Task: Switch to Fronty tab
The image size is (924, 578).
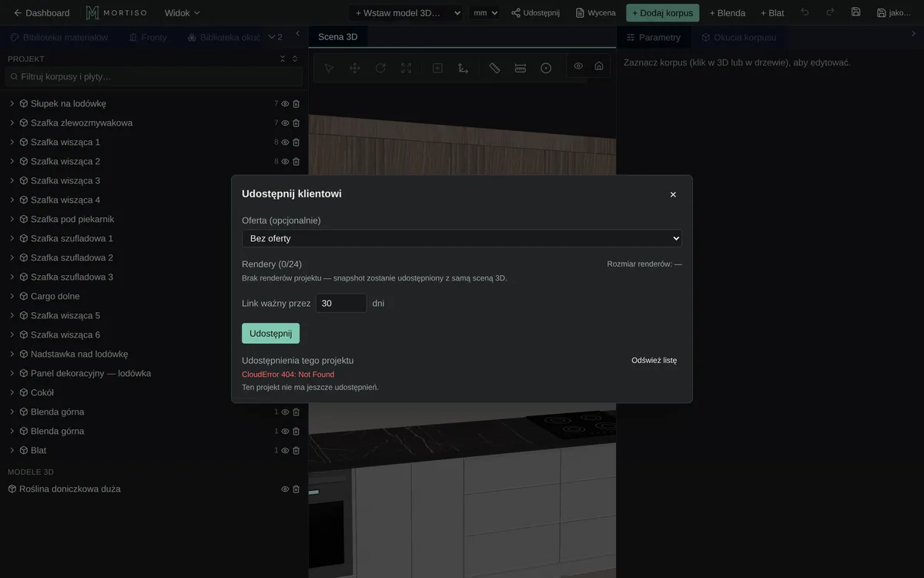Action: [x=148, y=37]
